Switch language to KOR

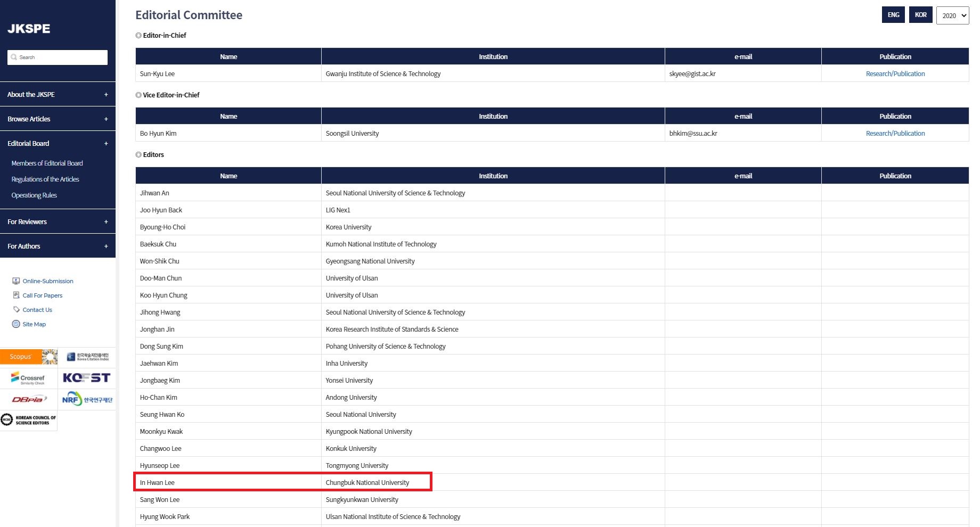click(x=921, y=15)
